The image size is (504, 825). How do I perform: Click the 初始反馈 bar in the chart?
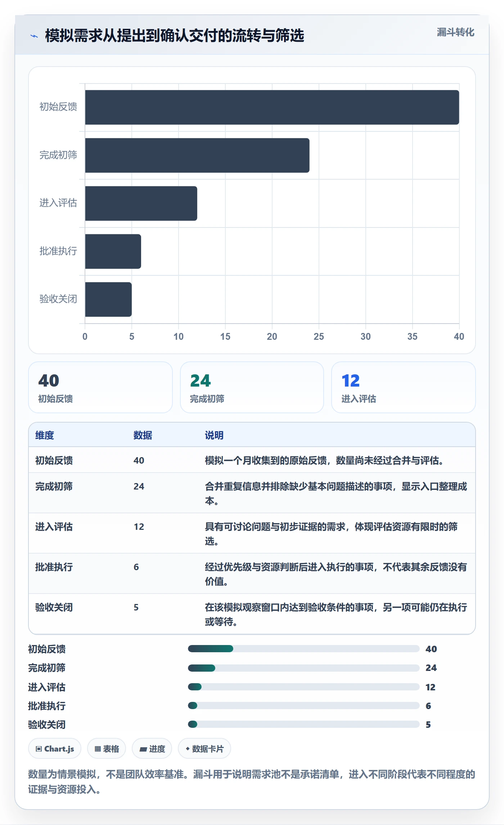[272, 107]
